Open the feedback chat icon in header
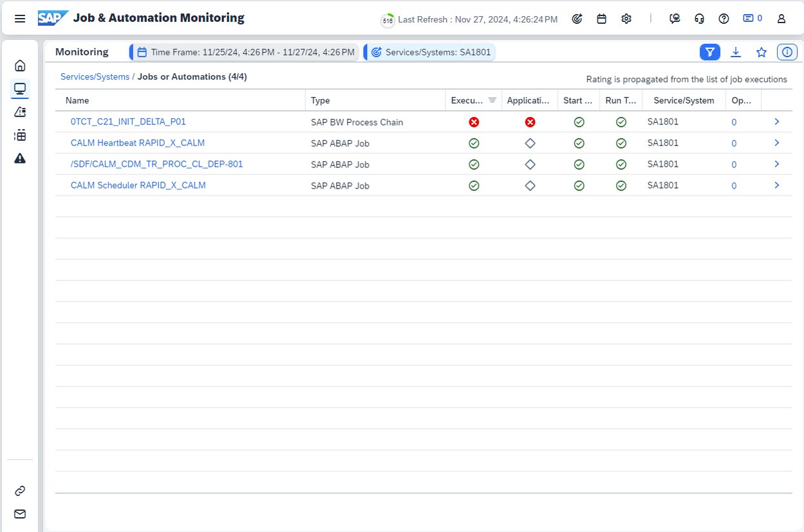The image size is (804, 532). point(675,19)
